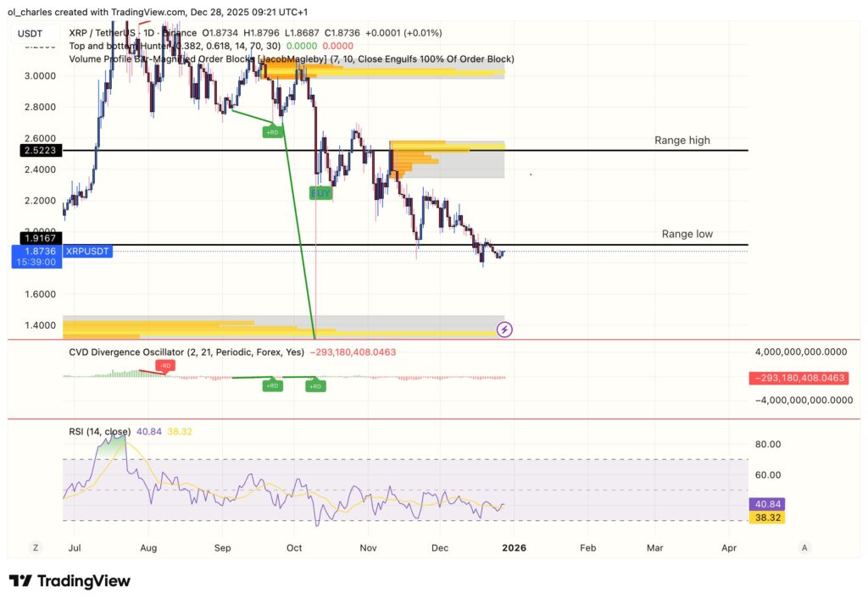This screenshot has width=868, height=604.
Task: Click the purple lightning bolt icon on the chart
Action: 505,330
